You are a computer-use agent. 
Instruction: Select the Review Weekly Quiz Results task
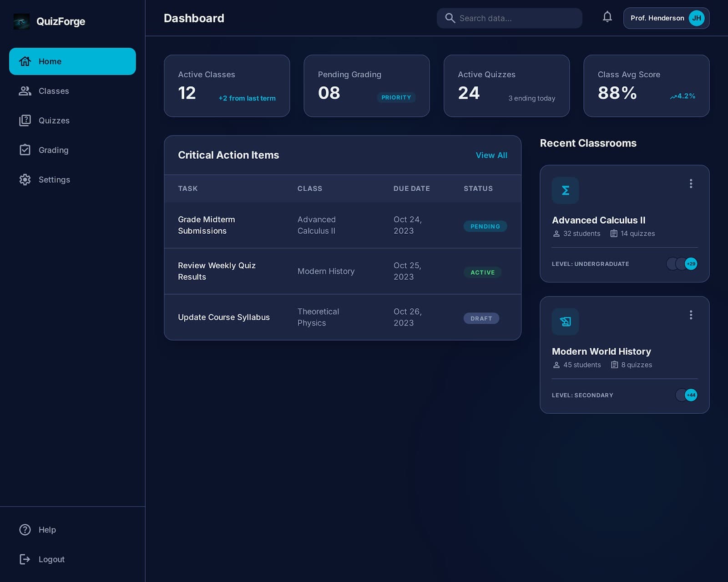click(x=217, y=271)
